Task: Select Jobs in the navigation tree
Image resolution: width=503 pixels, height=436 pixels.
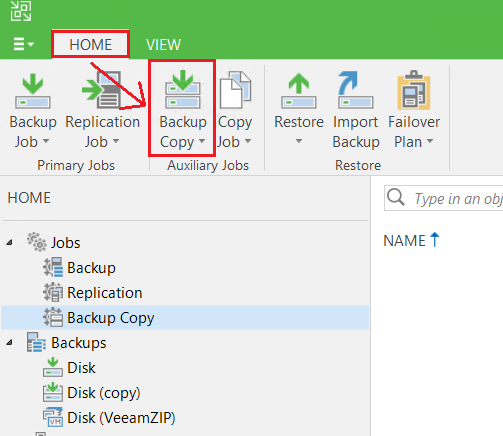Action: tap(66, 242)
